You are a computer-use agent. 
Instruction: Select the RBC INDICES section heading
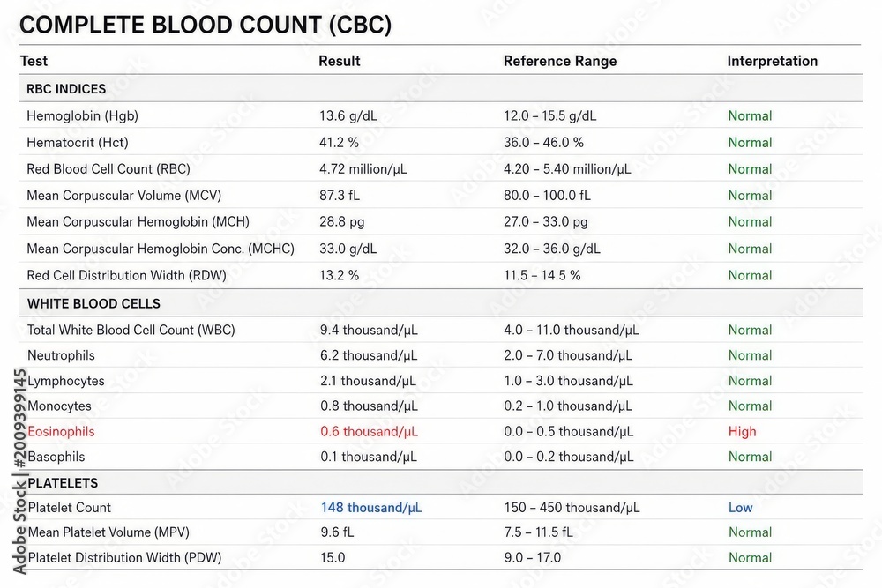click(66, 89)
